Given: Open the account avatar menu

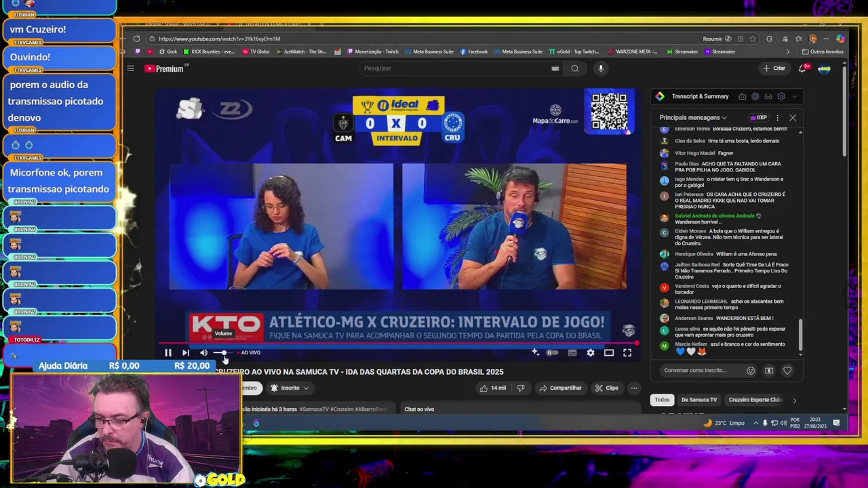Looking at the screenshot, I should pos(824,68).
